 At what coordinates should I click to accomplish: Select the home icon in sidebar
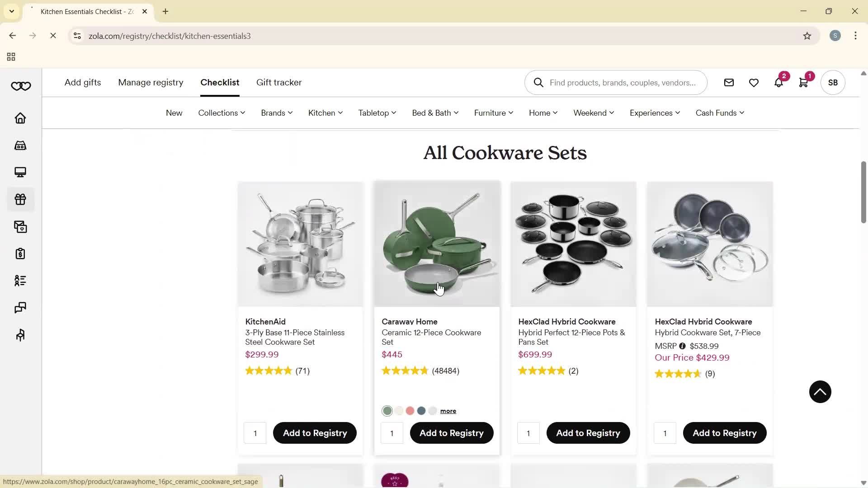tap(20, 118)
